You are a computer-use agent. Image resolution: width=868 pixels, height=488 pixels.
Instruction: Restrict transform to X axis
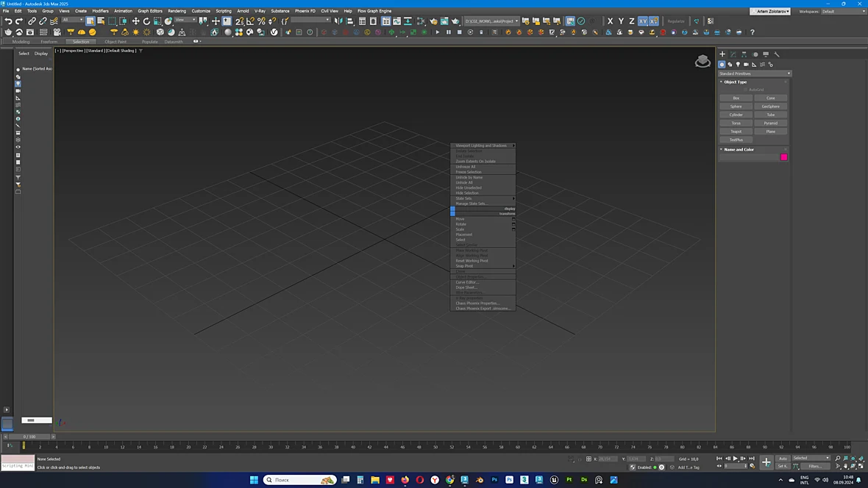[x=610, y=21]
